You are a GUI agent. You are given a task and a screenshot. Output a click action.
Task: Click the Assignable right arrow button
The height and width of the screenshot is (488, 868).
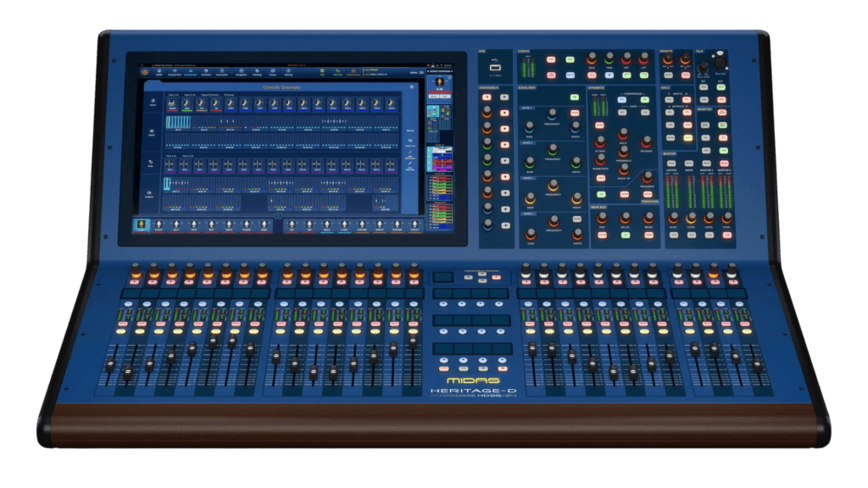click(504, 97)
